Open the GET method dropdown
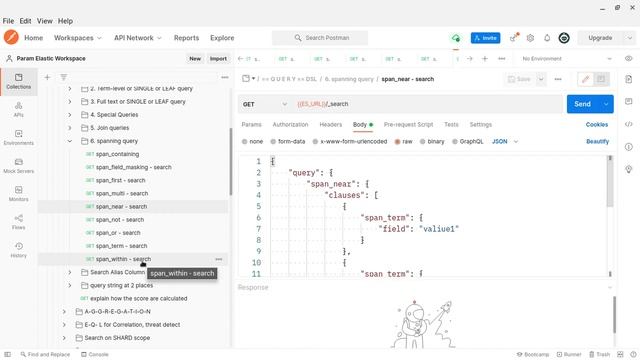Screen dimensions: 640x360 pos(265,104)
